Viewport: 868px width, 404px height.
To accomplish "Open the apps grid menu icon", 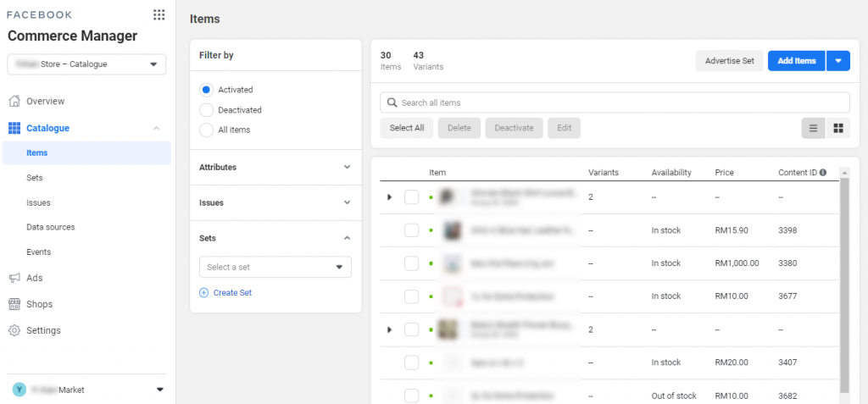I will click(x=159, y=15).
